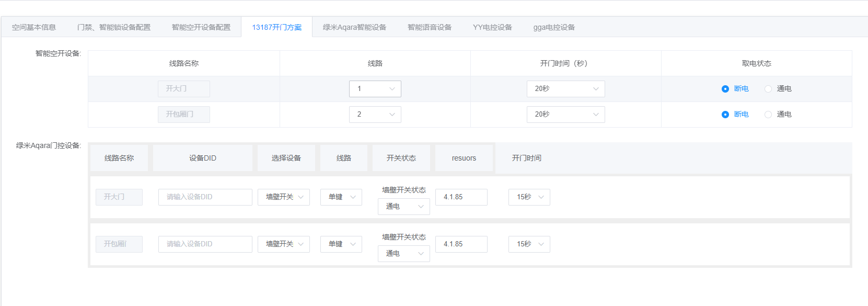The height and width of the screenshot is (306, 868).
Task: Open the 20秒 door time dropdown for 开大门
Action: [566, 89]
